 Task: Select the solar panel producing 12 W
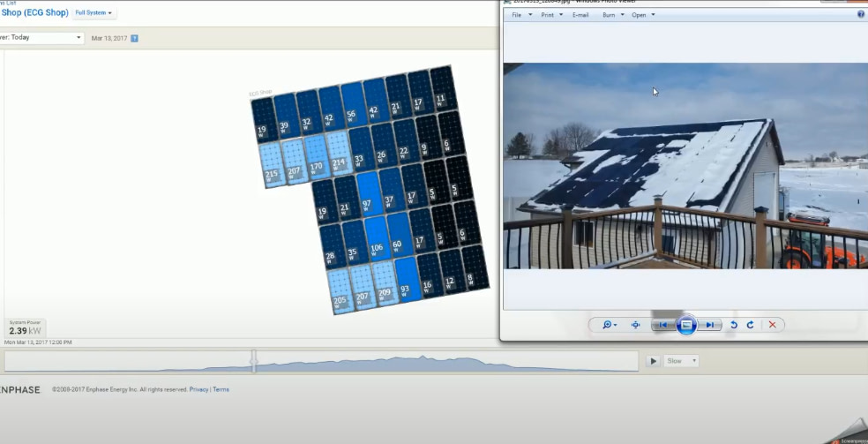[452, 272]
